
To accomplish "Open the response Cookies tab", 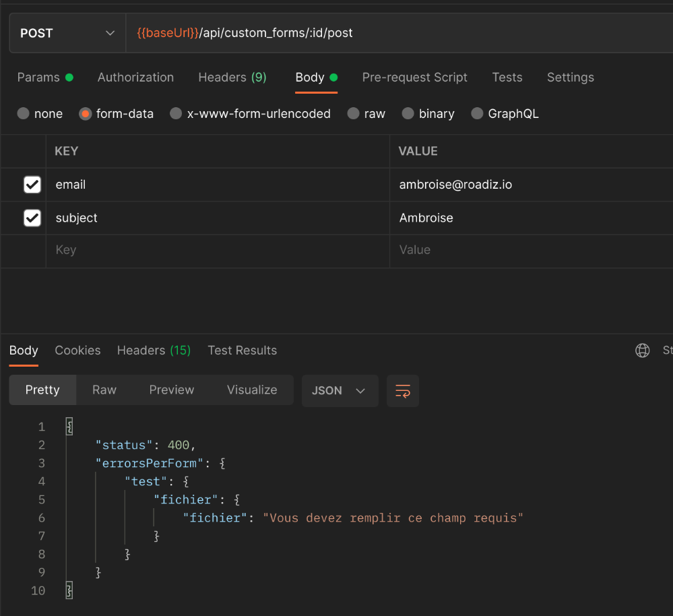I will 77,350.
